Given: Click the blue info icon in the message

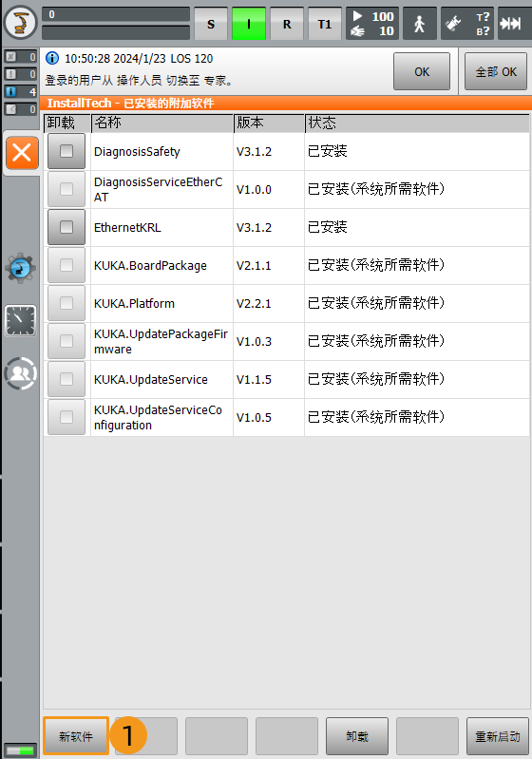Looking at the screenshot, I should pyautogui.click(x=52, y=59).
